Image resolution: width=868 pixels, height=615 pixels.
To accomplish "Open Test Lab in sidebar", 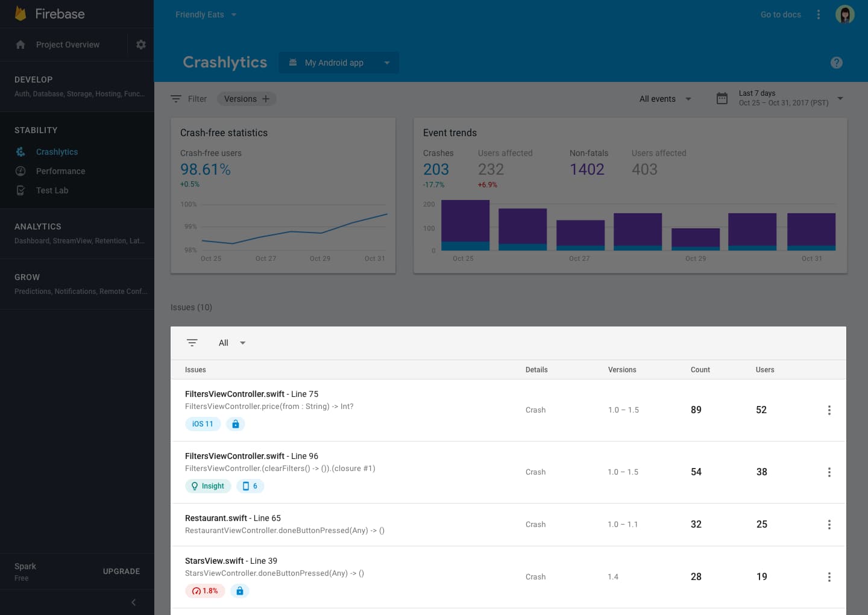I will coord(52,190).
